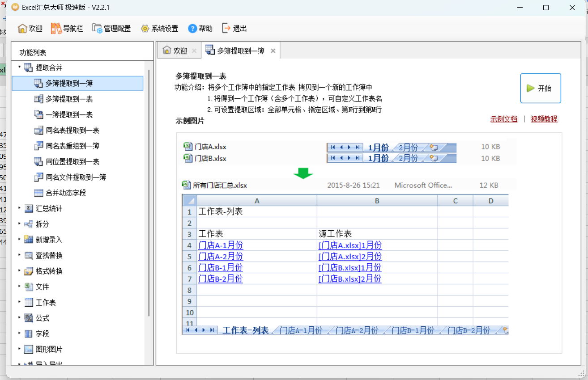
Task: Click the 开始 start button
Action: [541, 88]
